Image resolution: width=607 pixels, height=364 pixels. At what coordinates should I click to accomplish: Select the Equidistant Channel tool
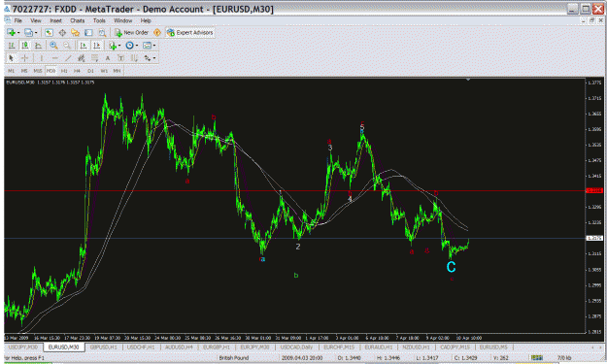pyautogui.click(x=82, y=58)
